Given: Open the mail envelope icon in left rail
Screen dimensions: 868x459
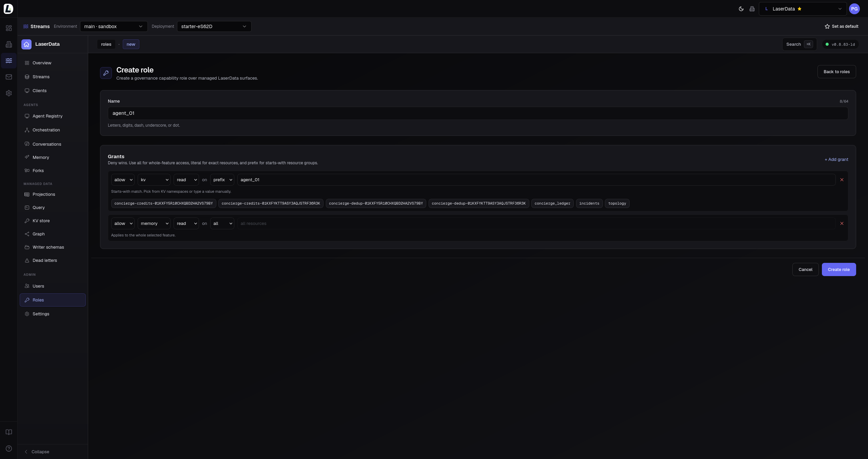Looking at the screenshot, I should (x=9, y=77).
